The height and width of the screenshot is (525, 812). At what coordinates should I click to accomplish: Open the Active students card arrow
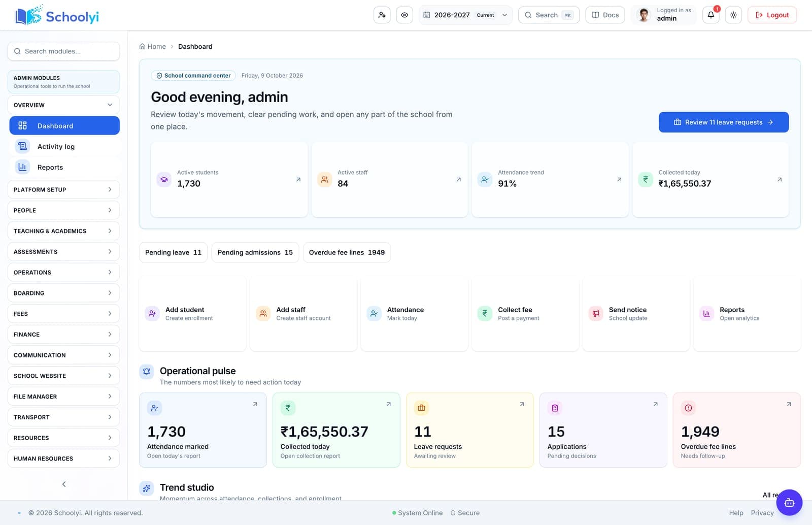(298, 180)
